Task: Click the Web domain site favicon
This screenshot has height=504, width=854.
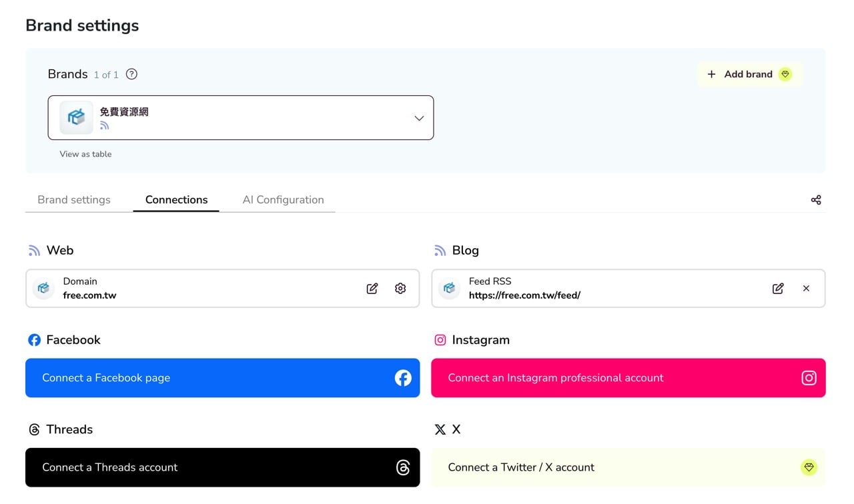Action: click(43, 289)
